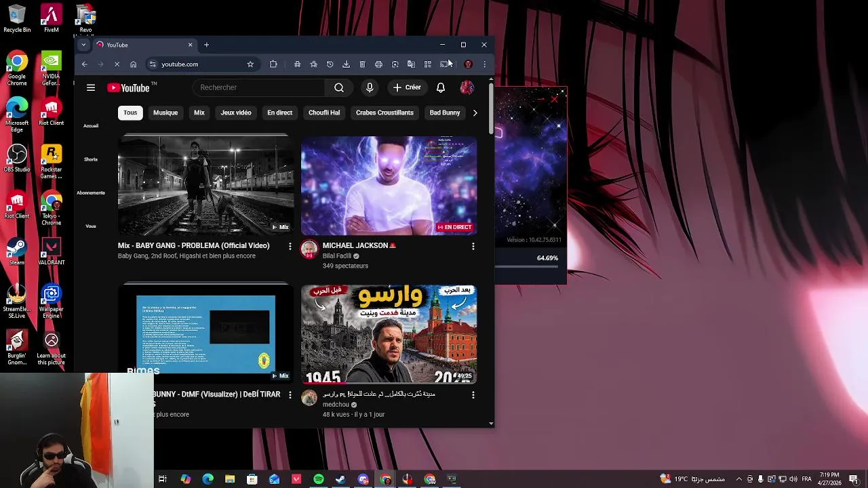Screen dimensions: 868x488
Task: Go to Chrome home page icon
Action: [133, 64]
